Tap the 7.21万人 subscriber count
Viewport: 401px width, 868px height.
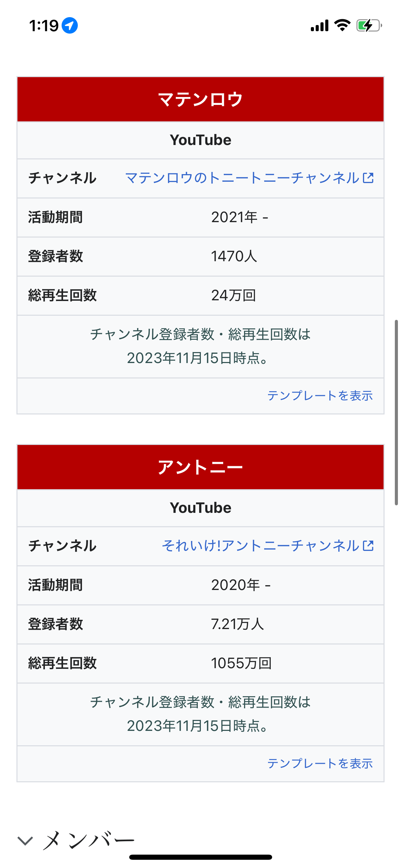tap(238, 624)
